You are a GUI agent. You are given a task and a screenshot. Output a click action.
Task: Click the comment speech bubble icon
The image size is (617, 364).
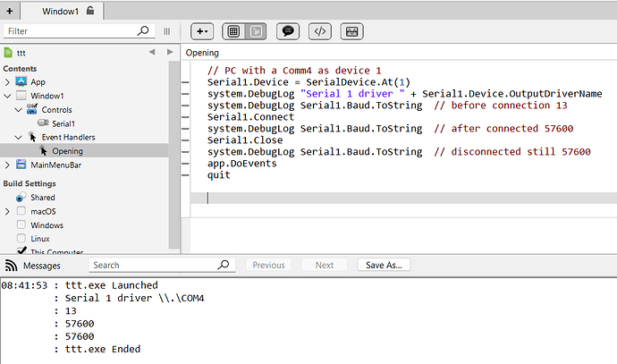pyautogui.click(x=288, y=31)
